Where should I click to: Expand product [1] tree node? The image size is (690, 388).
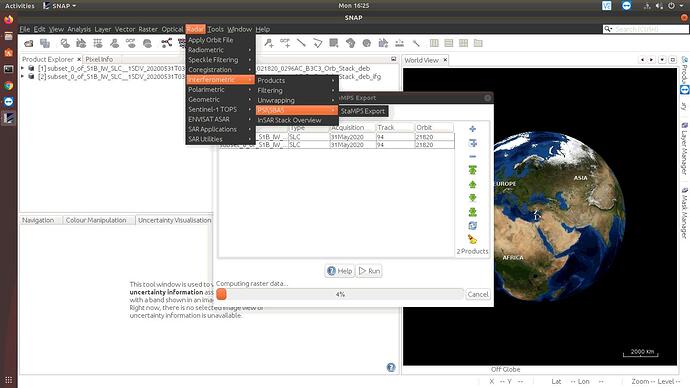click(22, 68)
